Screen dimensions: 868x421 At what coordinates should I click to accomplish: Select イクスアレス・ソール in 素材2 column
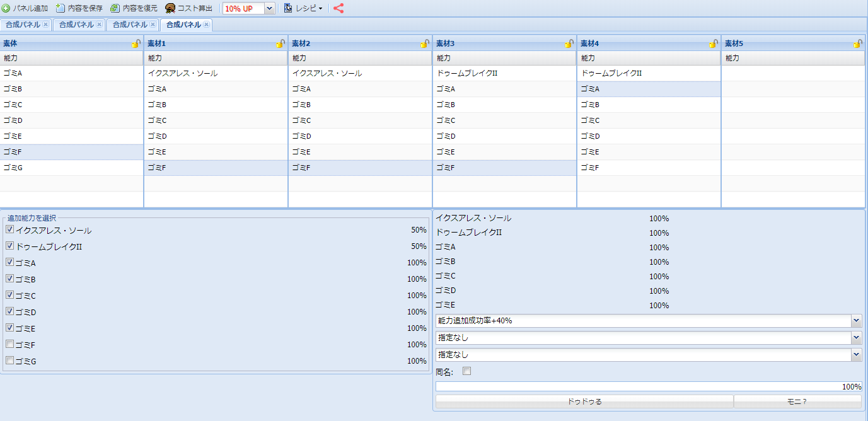(361, 73)
